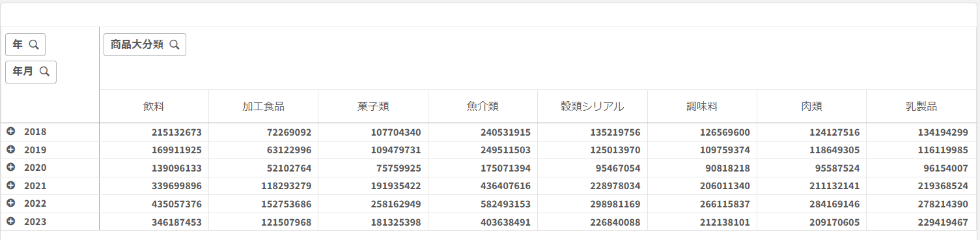Click cell value 169911925
The width and height of the screenshot is (980, 240).
tap(176, 149)
